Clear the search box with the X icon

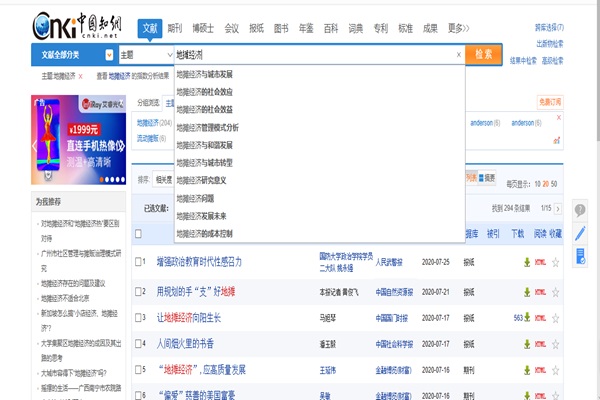point(458,55)
